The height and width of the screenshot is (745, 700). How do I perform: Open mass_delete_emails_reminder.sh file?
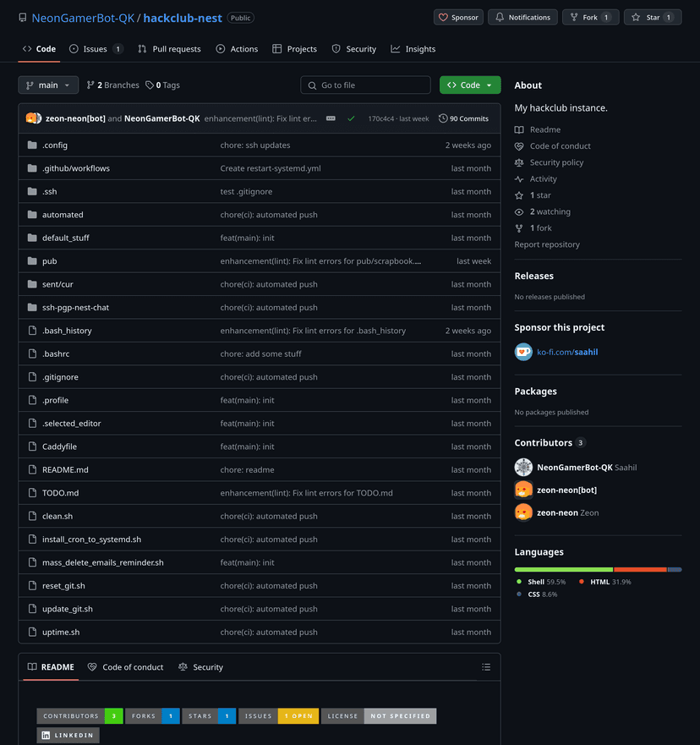(103, 562)
